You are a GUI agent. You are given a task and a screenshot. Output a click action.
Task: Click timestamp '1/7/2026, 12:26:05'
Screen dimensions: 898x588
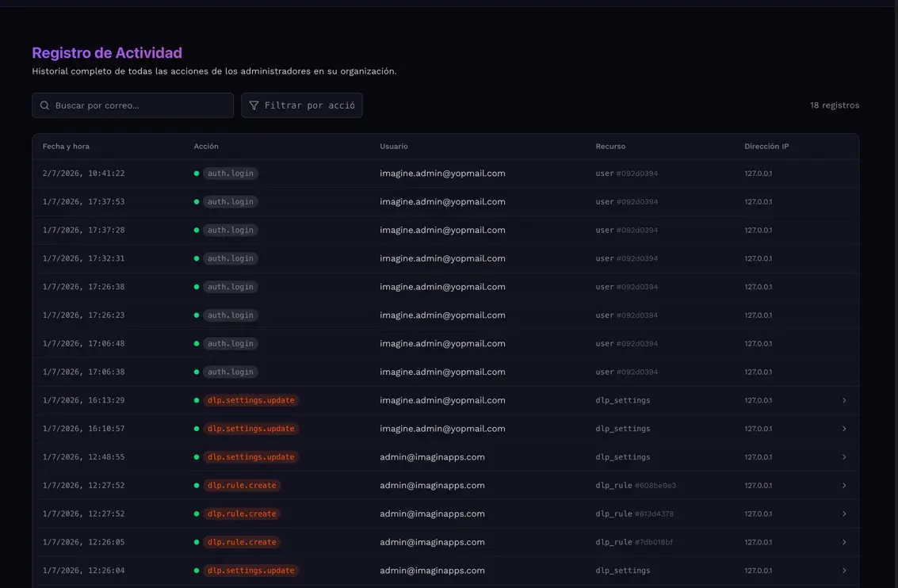coord(83,542)
